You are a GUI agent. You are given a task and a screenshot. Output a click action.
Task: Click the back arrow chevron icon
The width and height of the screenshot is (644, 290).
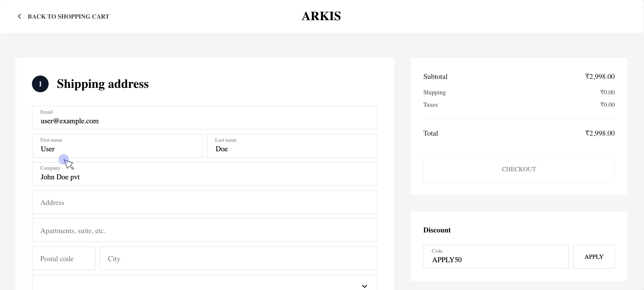click(x=20, y=16)
